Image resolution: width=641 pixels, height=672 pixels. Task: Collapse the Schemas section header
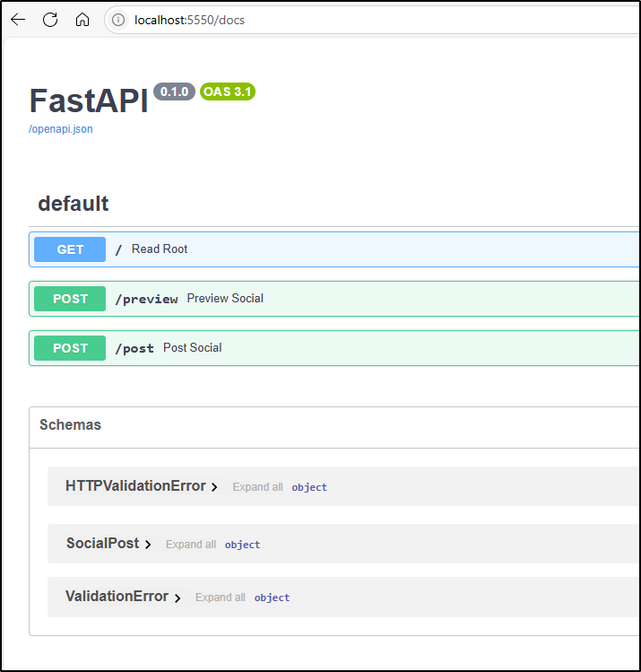(70, 425)
